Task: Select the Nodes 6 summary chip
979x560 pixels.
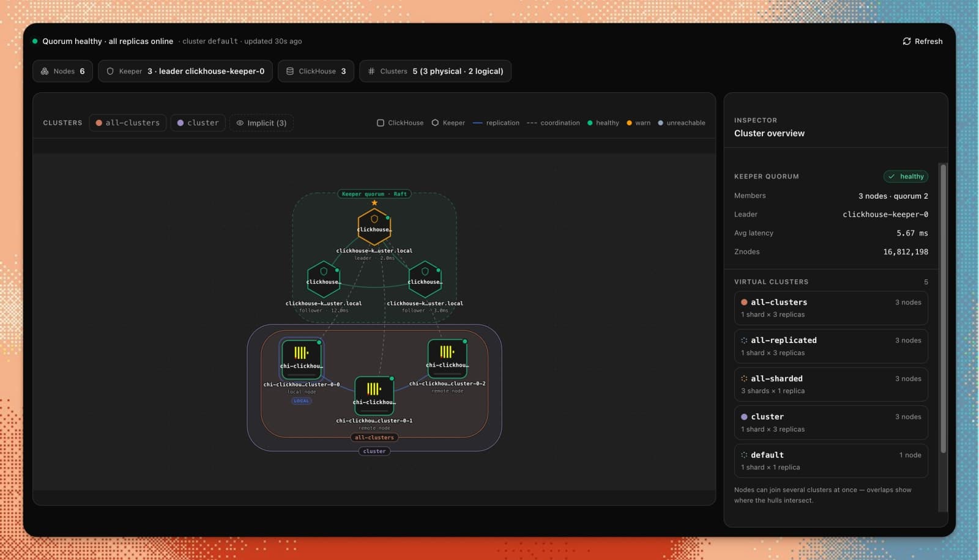Action: [x=62, y=71]
